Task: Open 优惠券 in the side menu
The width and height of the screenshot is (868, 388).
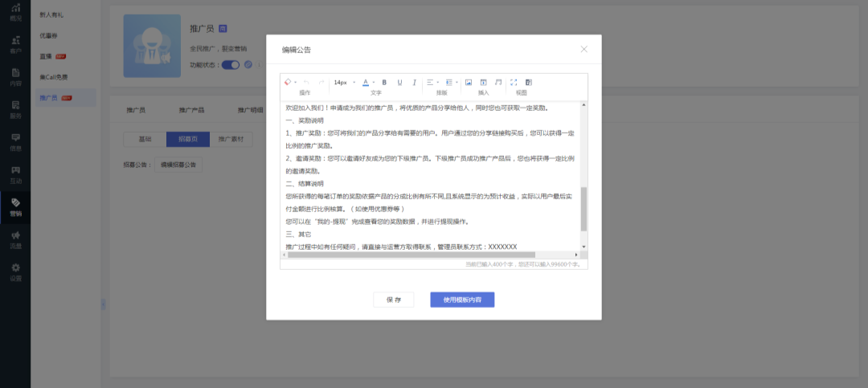Action: (49, 35)
